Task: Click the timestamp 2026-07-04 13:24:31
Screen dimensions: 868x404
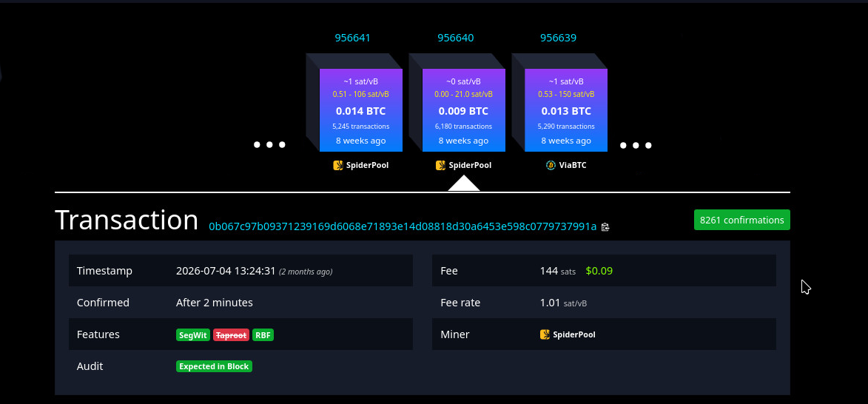Action: (x=226, y=271)
